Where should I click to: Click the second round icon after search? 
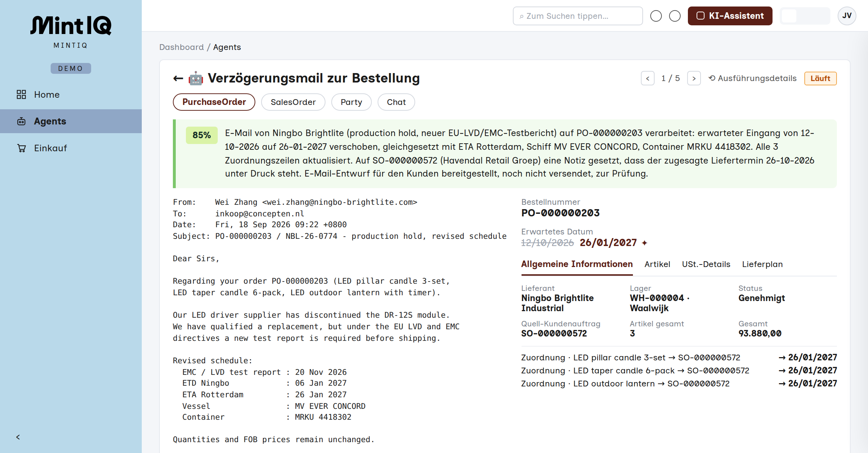point(675,16)
